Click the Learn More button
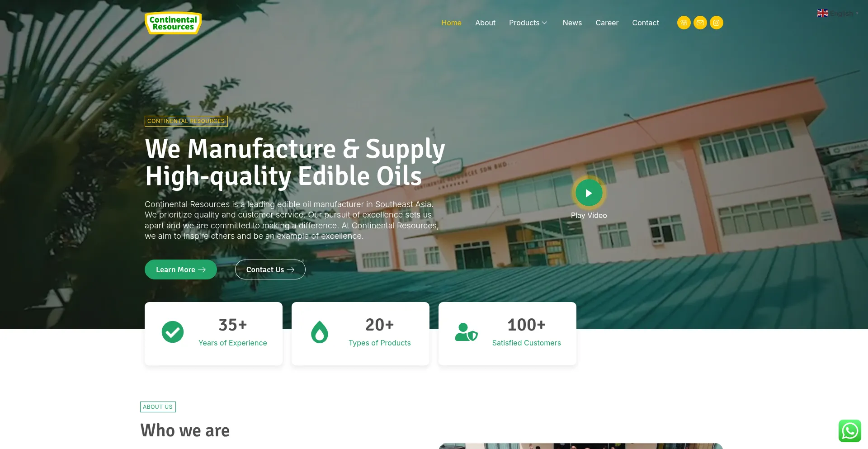This screenshot has width=868, height=449. (x=181, y=269)
